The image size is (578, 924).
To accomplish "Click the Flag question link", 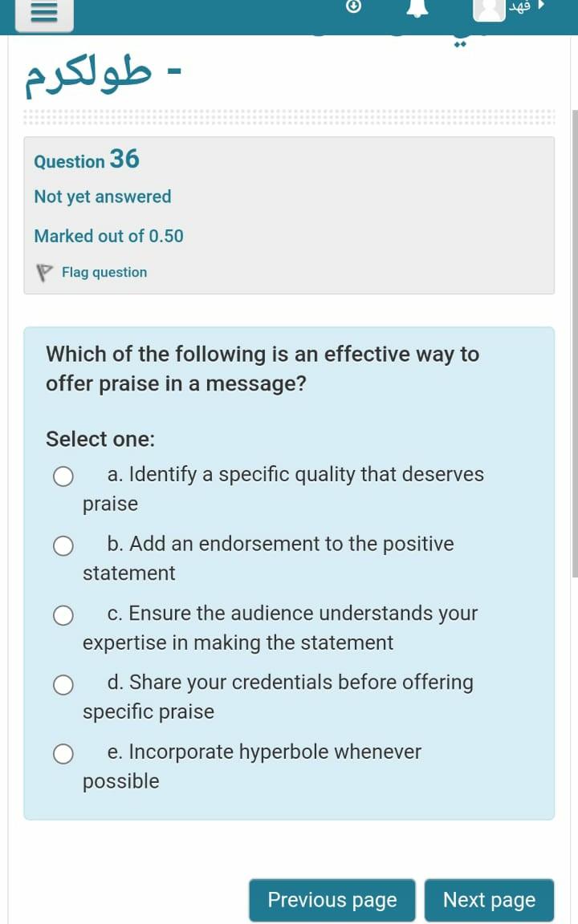I will click(x=104, y=272).
